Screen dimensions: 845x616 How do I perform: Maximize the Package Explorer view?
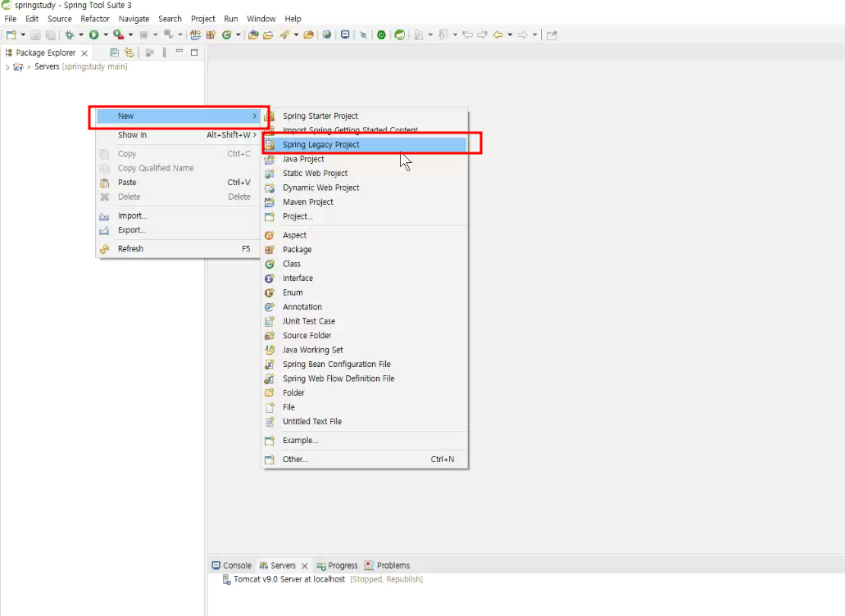pos(194,52)
